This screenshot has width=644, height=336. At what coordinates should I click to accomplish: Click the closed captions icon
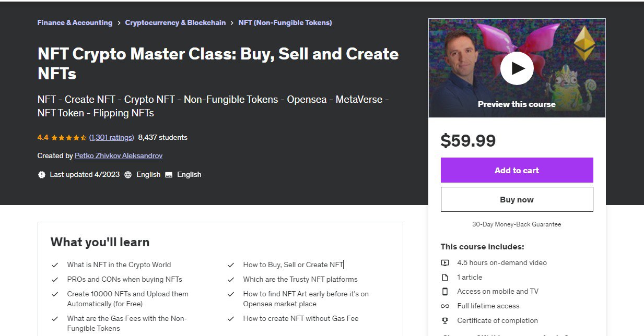pos(169,174)
